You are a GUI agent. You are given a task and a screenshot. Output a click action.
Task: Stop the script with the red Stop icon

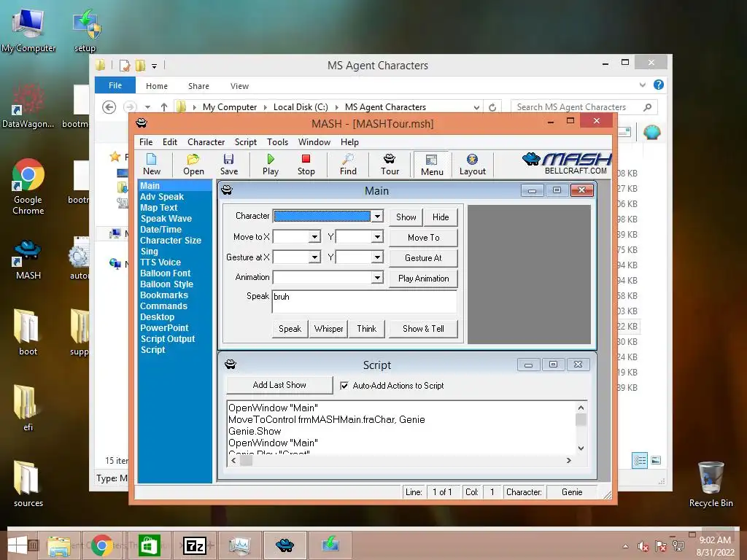click(306, 164)
